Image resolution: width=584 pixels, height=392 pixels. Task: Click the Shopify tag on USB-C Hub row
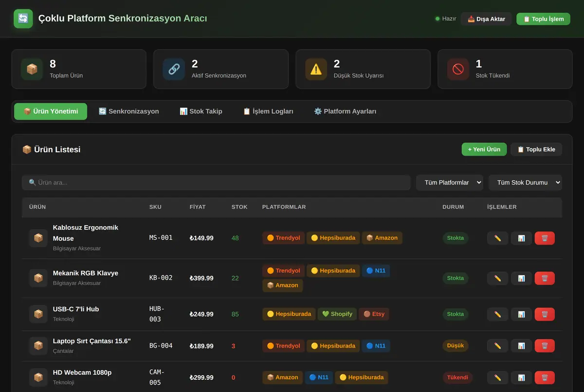337,314
